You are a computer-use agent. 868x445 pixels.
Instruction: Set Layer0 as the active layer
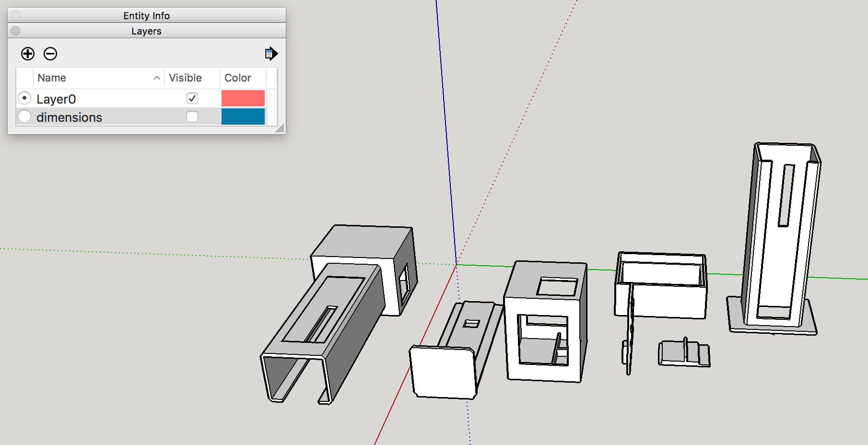pos(24,98)
